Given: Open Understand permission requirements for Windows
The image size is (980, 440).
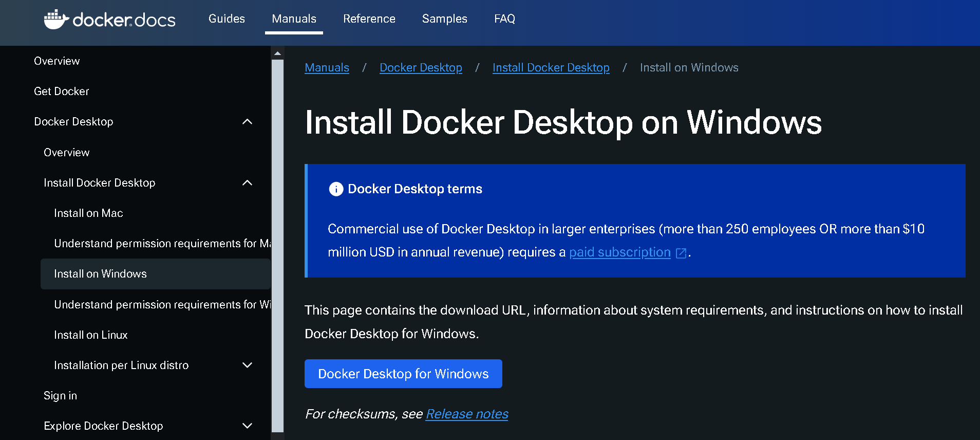Looking at the screenshot, I should [x=162, y=304].
